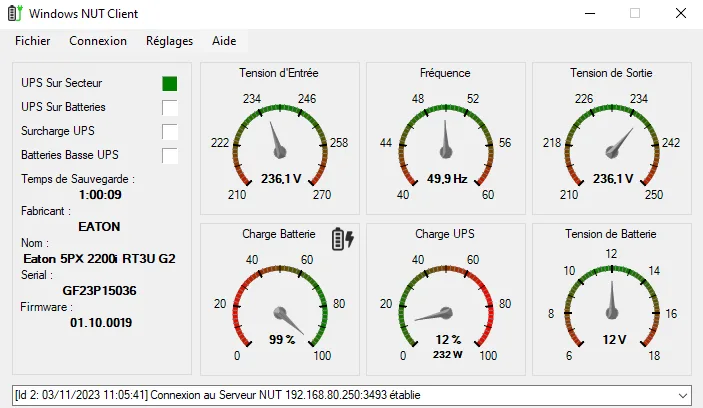Open the Connexion menu
The width and height of the screenshot is (703, 408).
click(x=98, y=41)
